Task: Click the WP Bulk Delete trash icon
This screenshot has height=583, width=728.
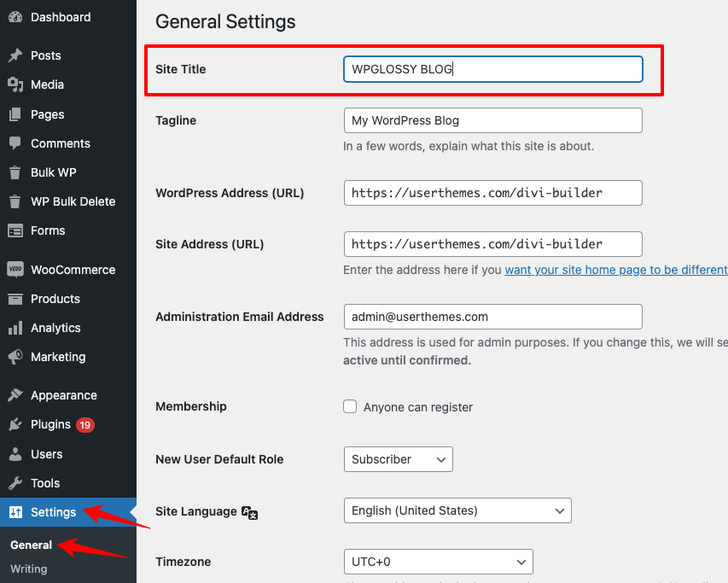Action: click(x=15, y=201)
